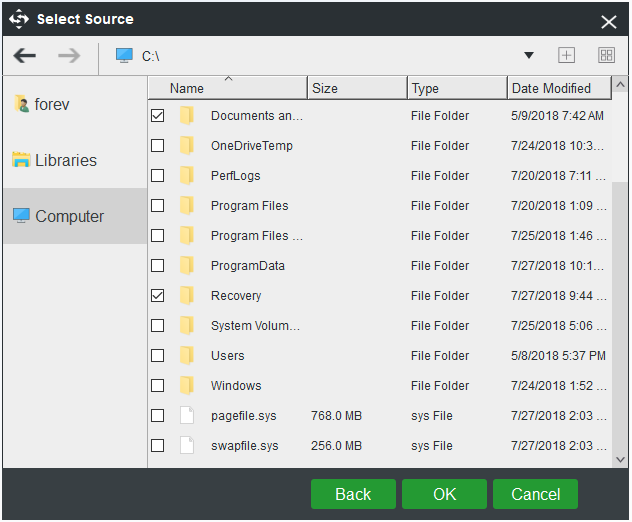This screenshot has height=522, width=632.
Task: Check the swapfile.sys checkbox
Action: click(158, 445)
